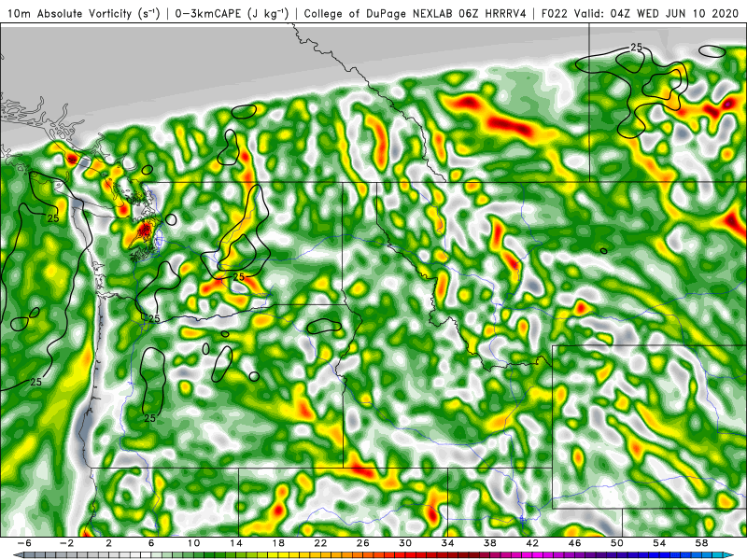Click the "Valid: 04Z WED JUN 10 2020" text
The width and height of the screenshot is (747, 560).
coord(657,13)
